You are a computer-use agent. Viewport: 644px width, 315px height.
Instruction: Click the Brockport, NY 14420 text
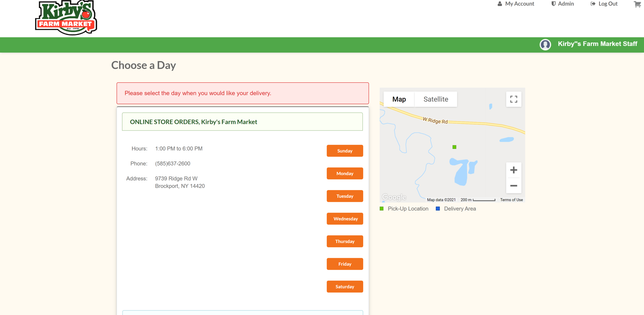click(180, 186)
